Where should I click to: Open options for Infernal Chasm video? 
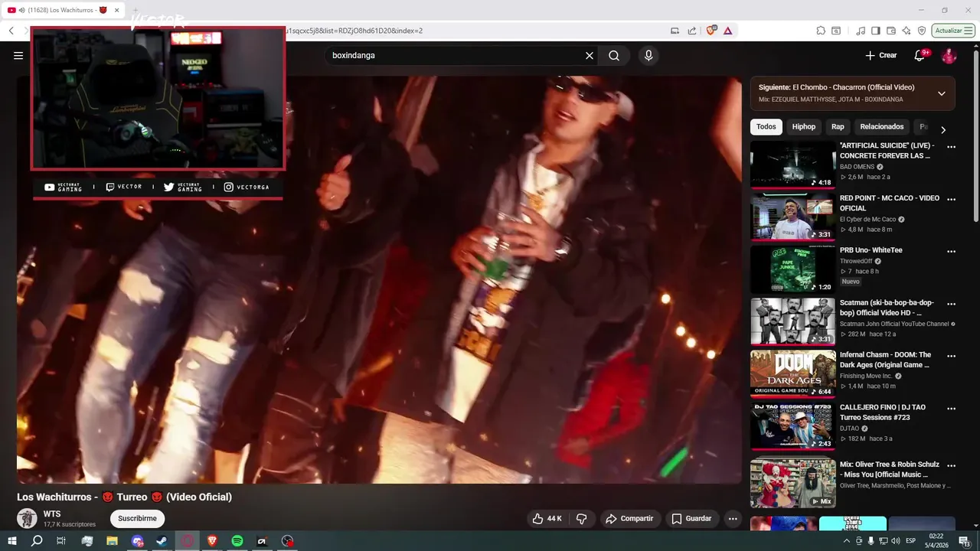(x=952, y=356)
